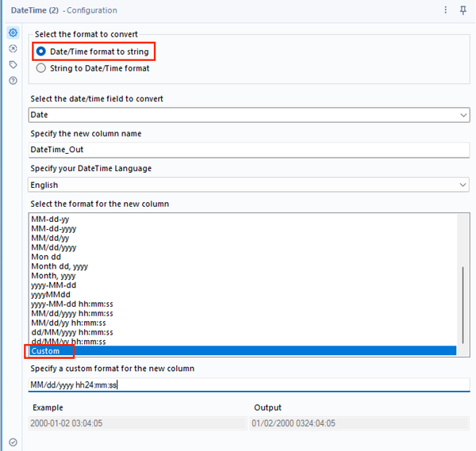Screen dimensions: 476x451
Task: Select Date/Time format to string option
Action: click(92, 52)
